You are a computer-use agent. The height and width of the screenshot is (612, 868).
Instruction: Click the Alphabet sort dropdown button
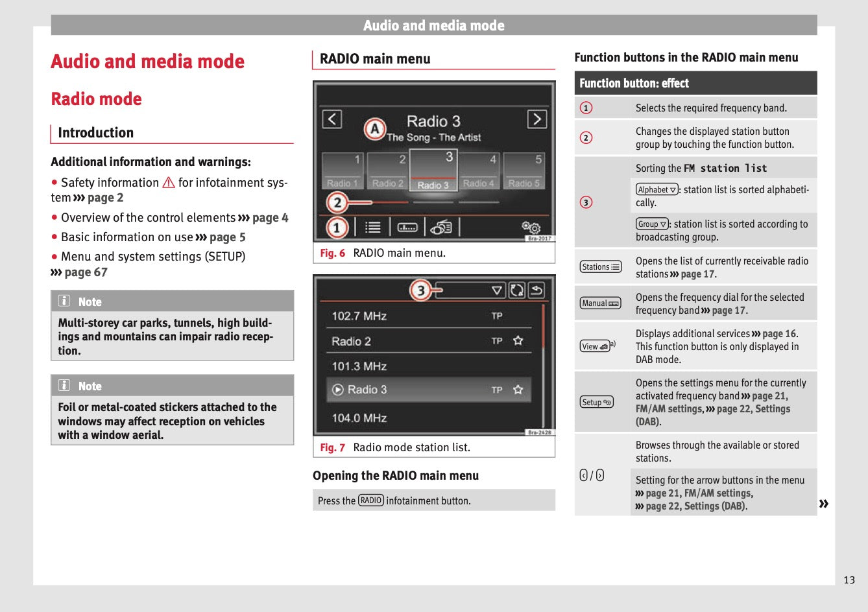pos(657,190)
